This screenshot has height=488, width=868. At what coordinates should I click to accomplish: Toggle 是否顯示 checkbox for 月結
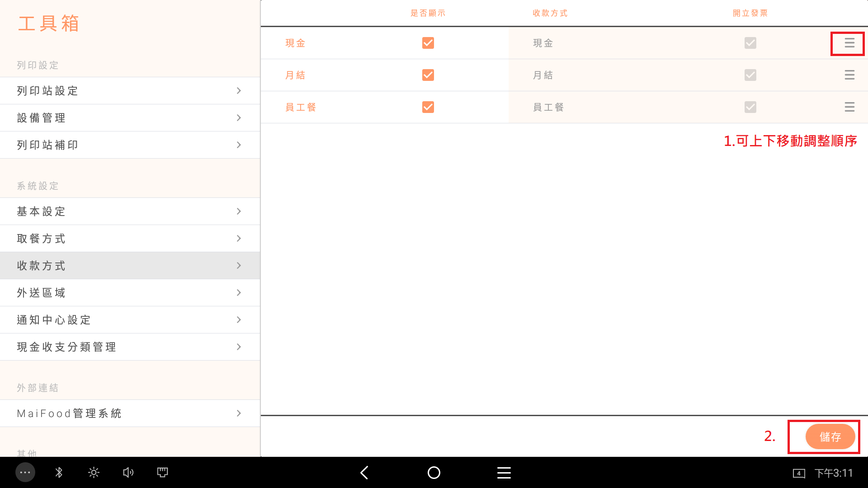(428, 75)
